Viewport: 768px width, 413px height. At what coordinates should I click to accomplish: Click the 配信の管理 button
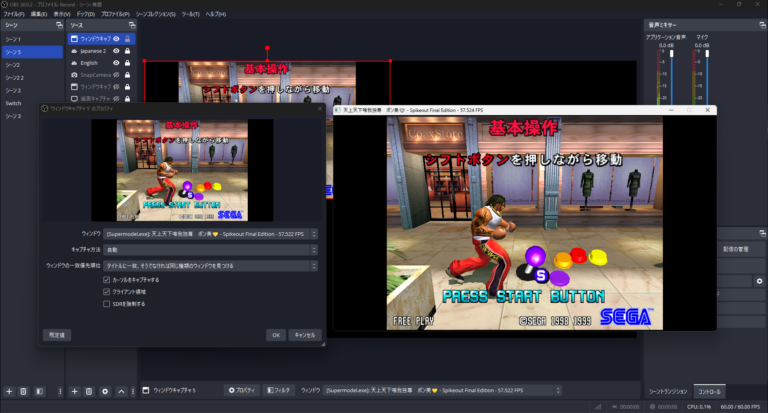[x=735, y=249]
